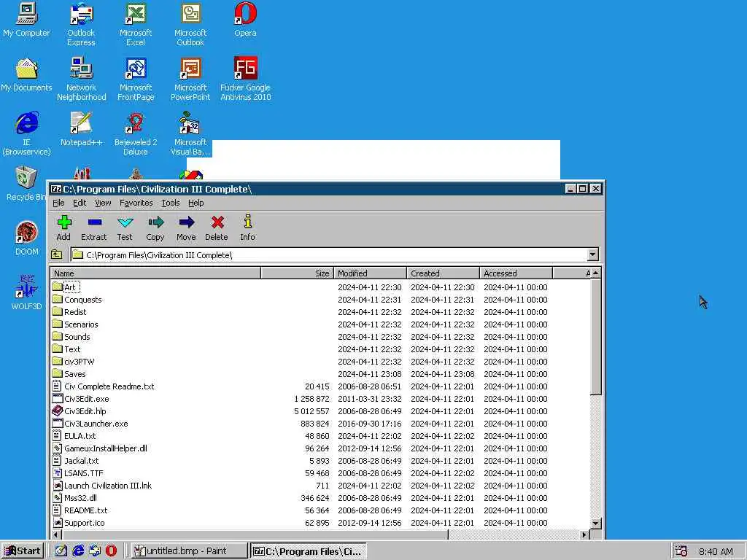Select the DOOM desktop shortcut
This screenshot has height=560, width=747.
click(x=26, y=238)
